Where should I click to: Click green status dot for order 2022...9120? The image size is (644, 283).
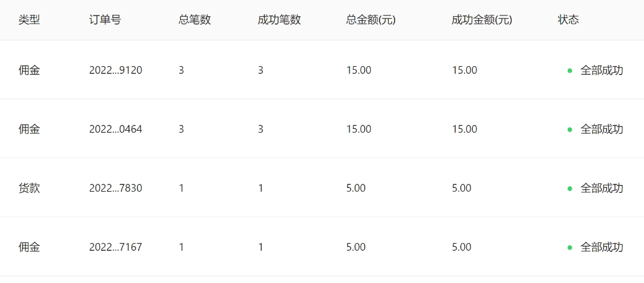[569, 70]
